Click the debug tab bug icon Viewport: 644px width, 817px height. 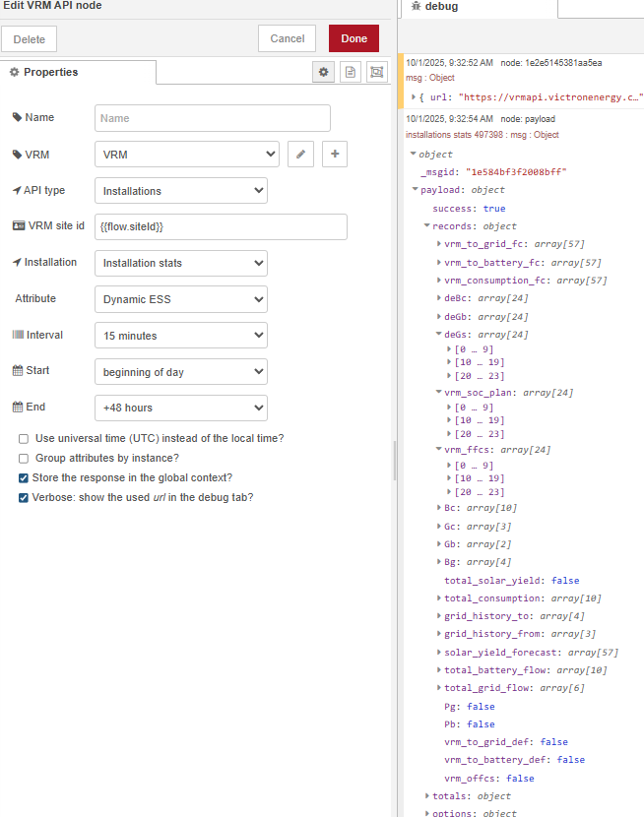pos(417,7)
